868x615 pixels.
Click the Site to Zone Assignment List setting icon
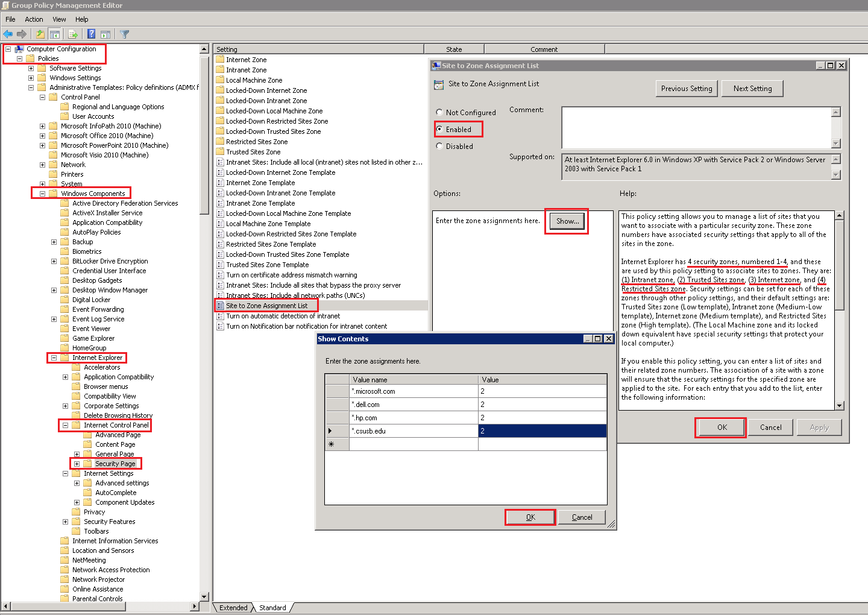click(221, 306)
